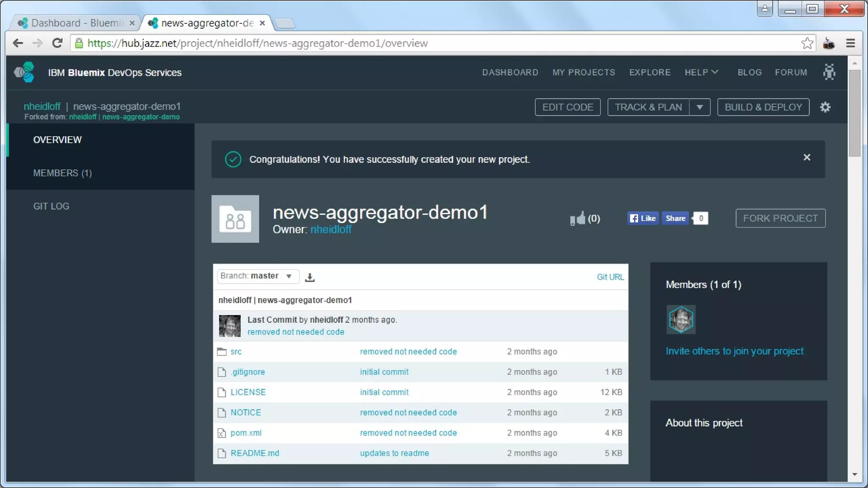Image resolution: width=868 pixels, height=488 pixels.
Task: Click Invite others to join your project
Action: [734, 351]
